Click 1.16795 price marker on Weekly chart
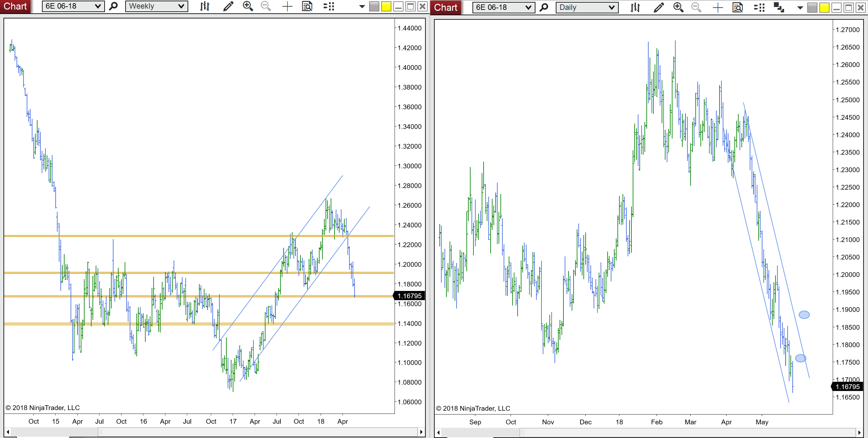This screenshot has width=868, height=438. [x=409, y=296]
